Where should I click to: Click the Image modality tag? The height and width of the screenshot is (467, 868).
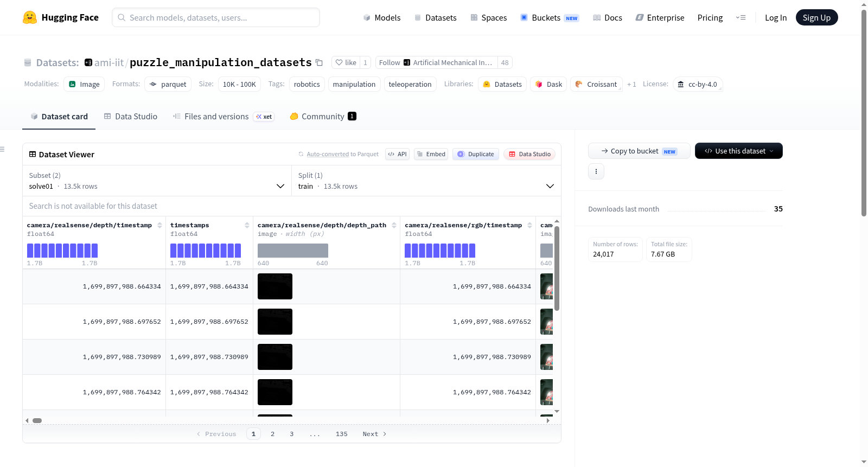tap(84, 84)
